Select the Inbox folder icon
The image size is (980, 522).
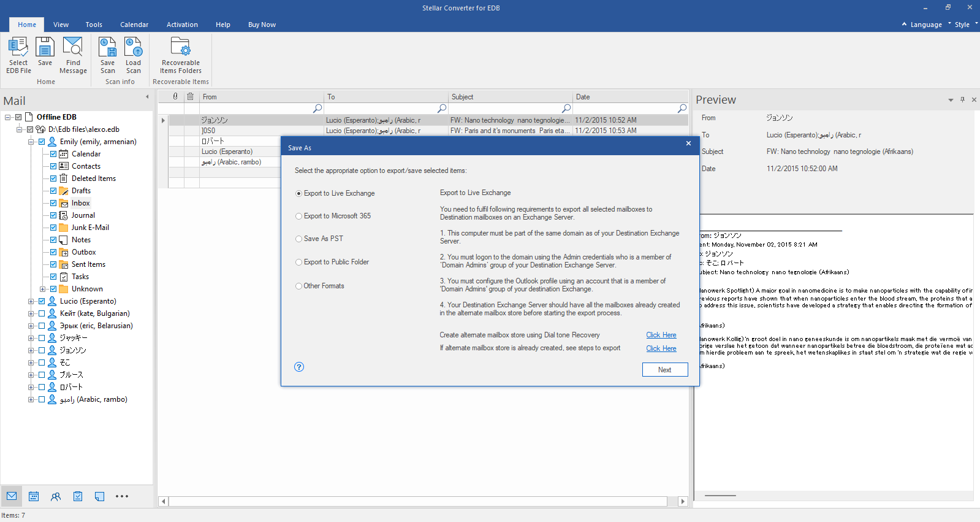pyautogui.click(x=64, y=203)
